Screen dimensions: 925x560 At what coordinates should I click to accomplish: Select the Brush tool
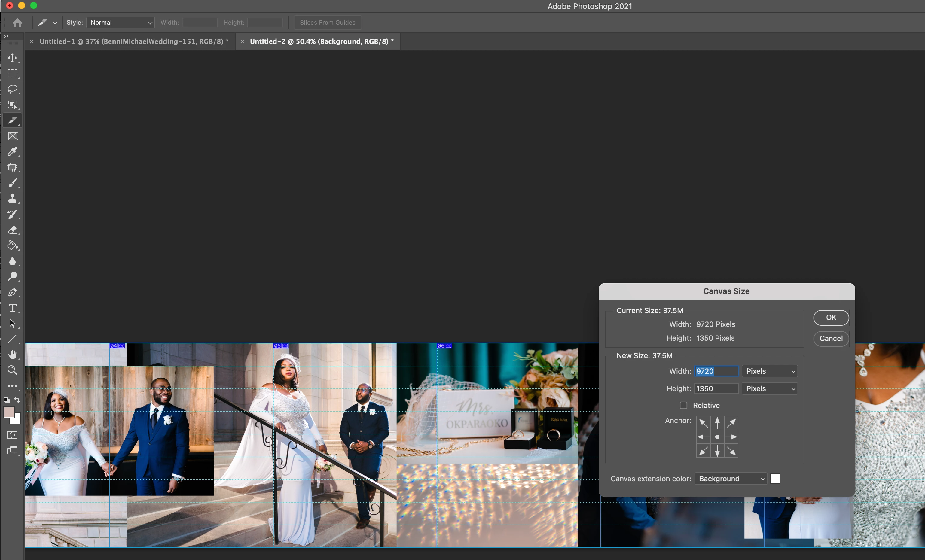pos(12,183)
